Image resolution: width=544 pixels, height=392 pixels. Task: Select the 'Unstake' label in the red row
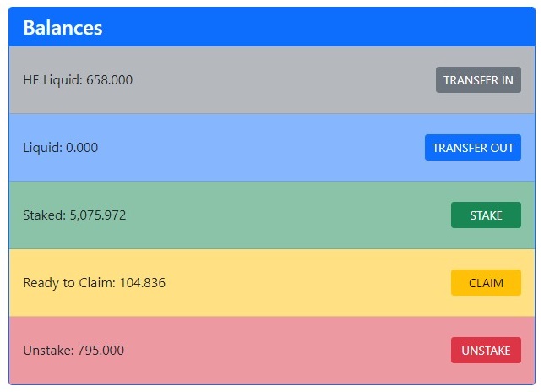[x=48, y=351]
